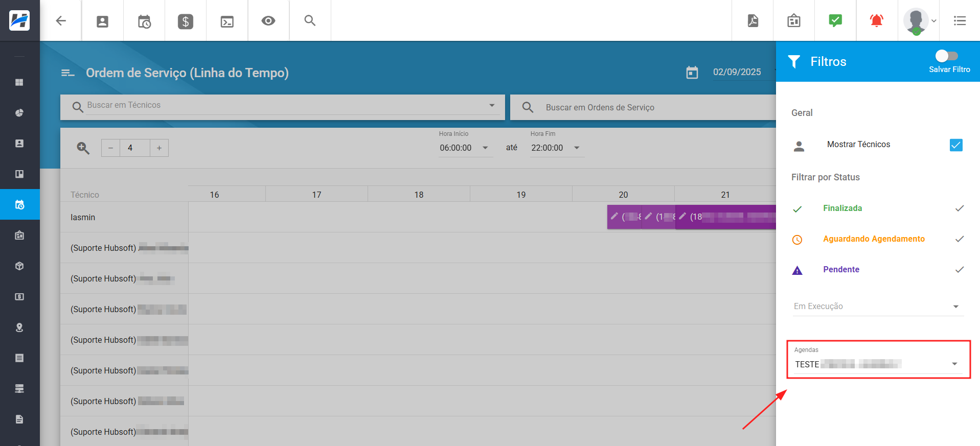Open the Hora Início time dropdown

click(x=485, y=148)
